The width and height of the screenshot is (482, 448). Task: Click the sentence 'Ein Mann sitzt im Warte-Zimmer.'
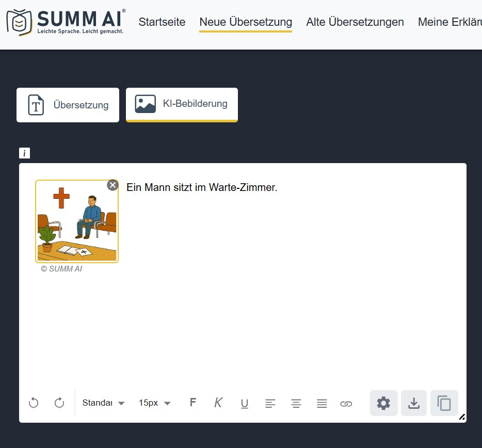(x=202, y=187)
